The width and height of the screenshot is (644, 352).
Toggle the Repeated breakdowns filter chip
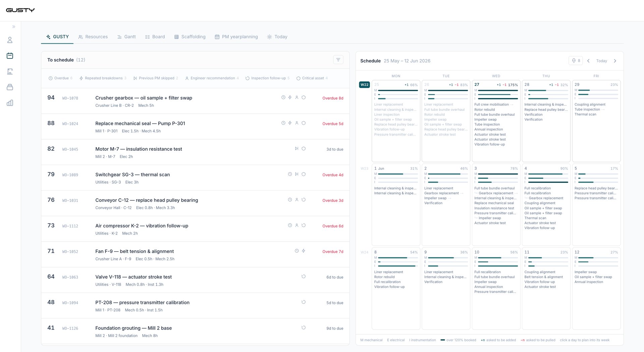pyautogui.click(x=103, y=78)
